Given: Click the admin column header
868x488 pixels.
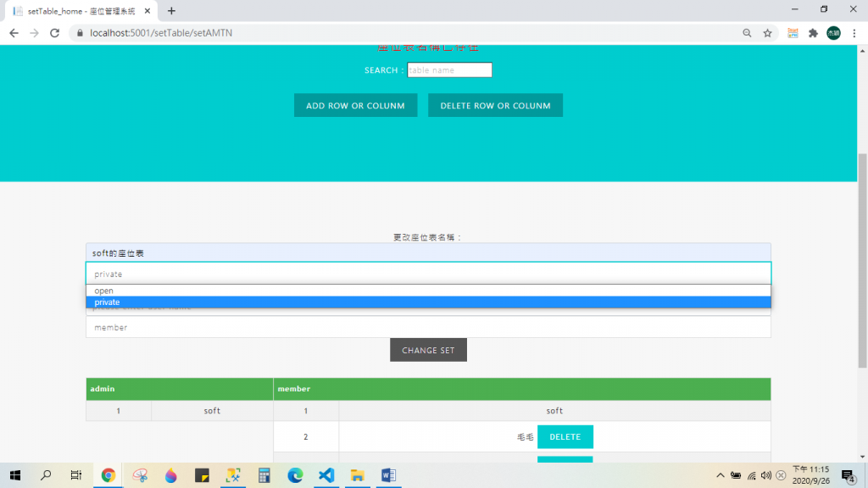Looking at the screenshot, I should pyautogui.click(x=180, y=389).
